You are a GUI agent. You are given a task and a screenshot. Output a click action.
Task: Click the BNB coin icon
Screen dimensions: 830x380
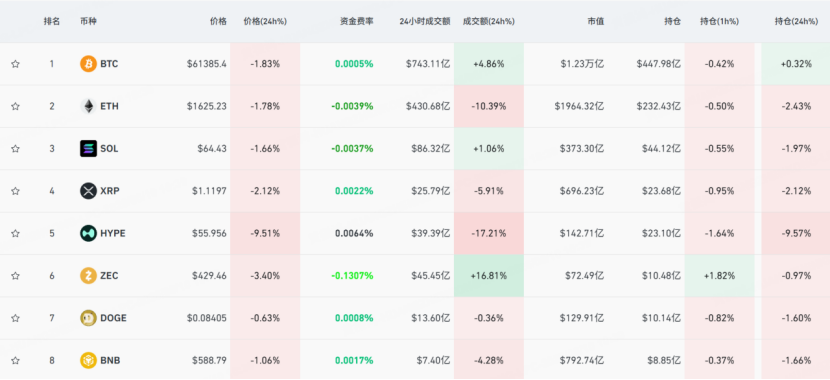(x=88, y=360)
